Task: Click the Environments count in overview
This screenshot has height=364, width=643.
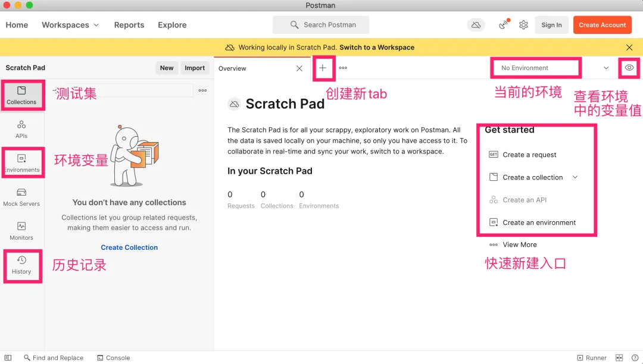Action: pyautogui.click(x=319, y=199)
